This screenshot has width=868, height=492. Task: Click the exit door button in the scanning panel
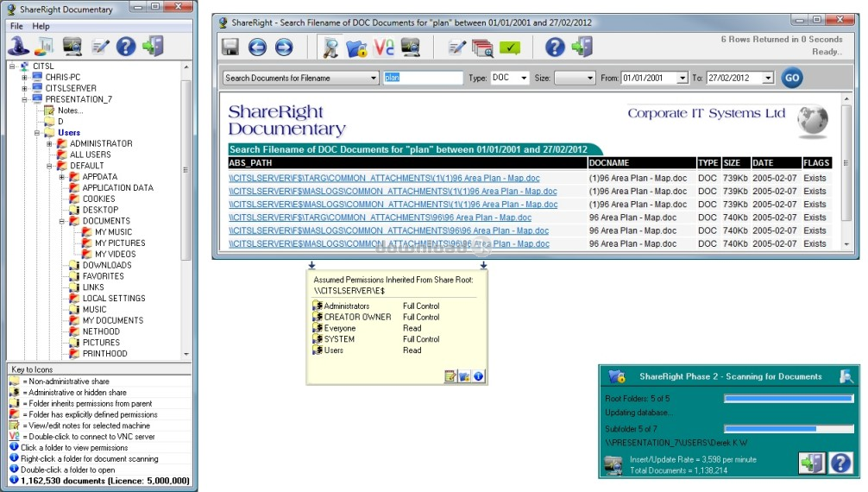[x=812, y=464]
